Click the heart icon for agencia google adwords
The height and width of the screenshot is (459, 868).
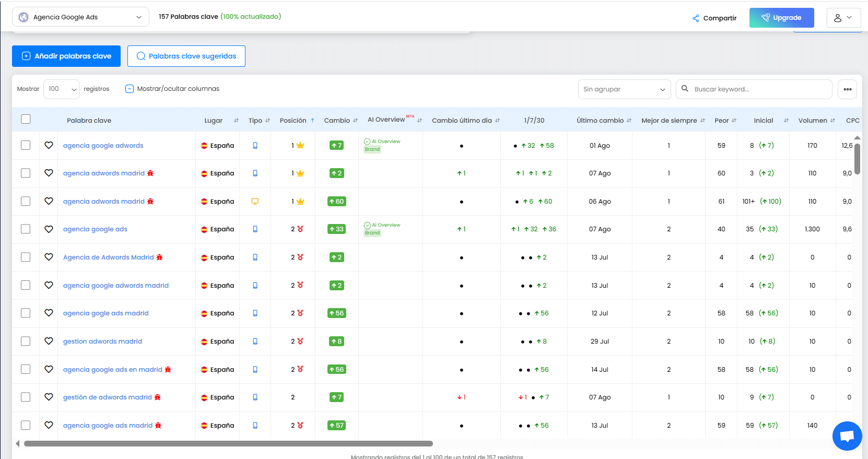(49, 145)
